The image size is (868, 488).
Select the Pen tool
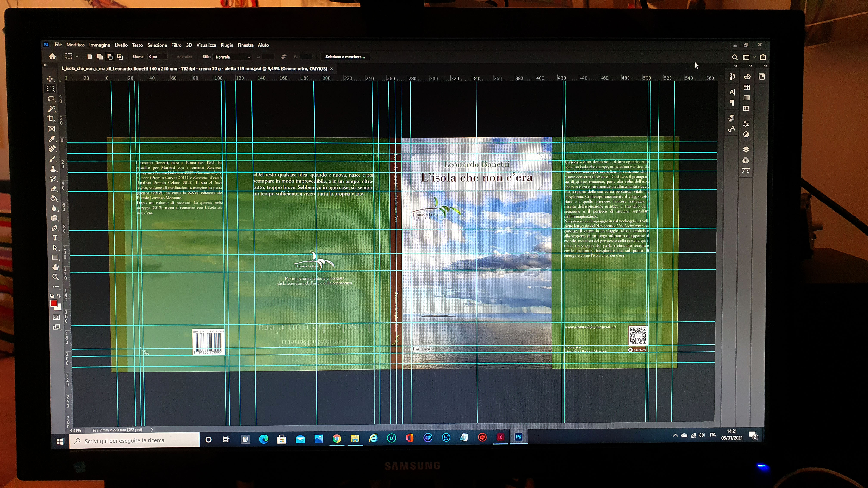[x=55, y=228]
